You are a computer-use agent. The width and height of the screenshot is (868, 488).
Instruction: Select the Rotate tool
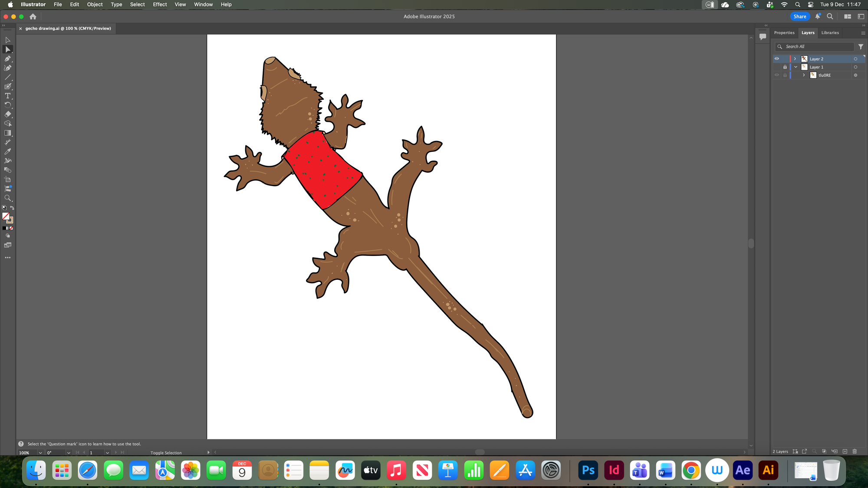point(7,105)
